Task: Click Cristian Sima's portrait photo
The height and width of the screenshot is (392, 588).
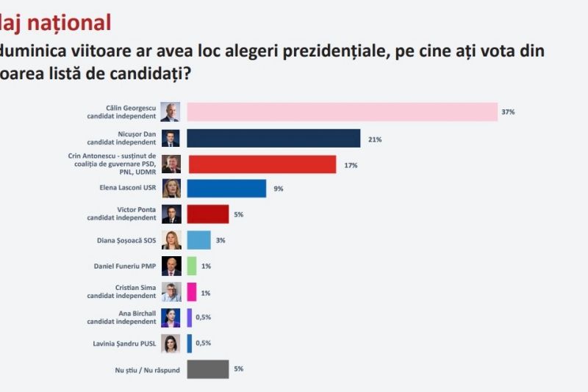Action: [x=171, y=291]
